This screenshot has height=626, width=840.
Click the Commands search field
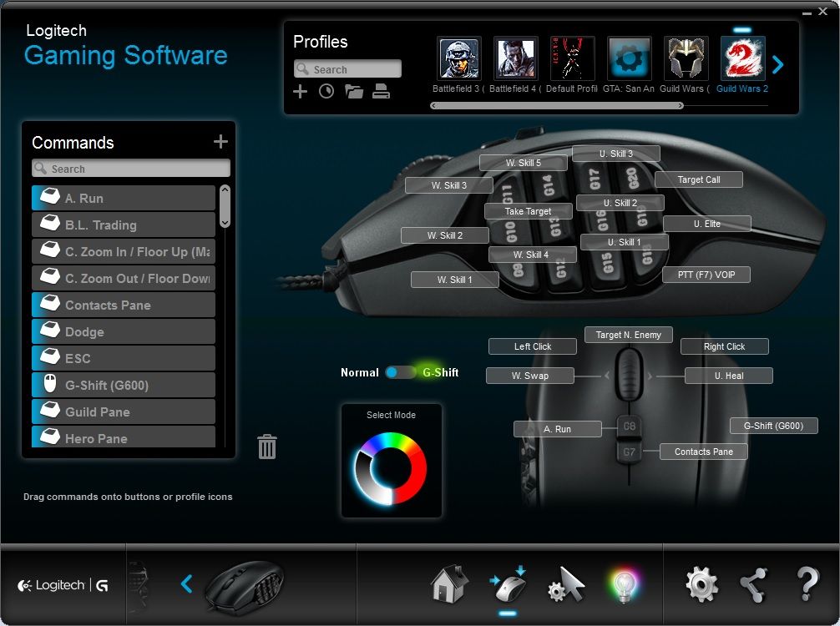(x=131, y=168)
